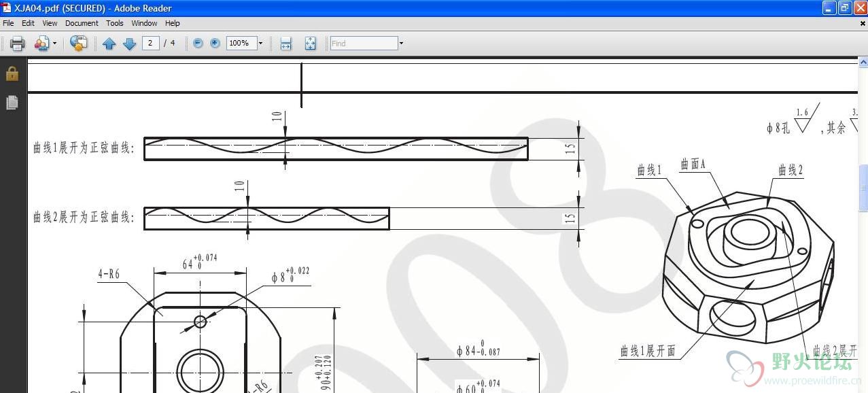The width and height of the screenshot is (868, 393).
Task: Click the 曲线1展开面 label
Action: [648, 351]
